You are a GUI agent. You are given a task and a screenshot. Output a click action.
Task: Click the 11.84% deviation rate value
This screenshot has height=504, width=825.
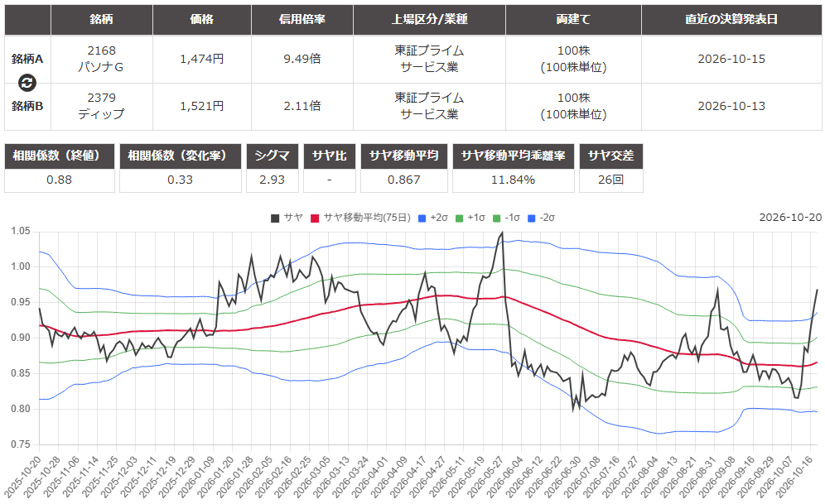click(513, 180)
